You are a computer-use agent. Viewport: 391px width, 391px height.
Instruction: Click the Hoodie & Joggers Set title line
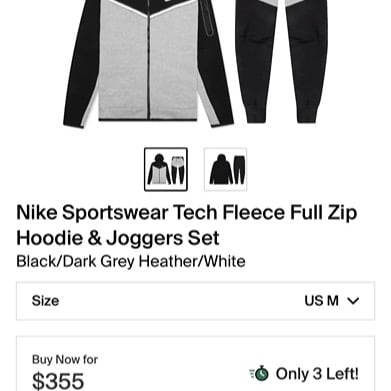pos(118,238)
